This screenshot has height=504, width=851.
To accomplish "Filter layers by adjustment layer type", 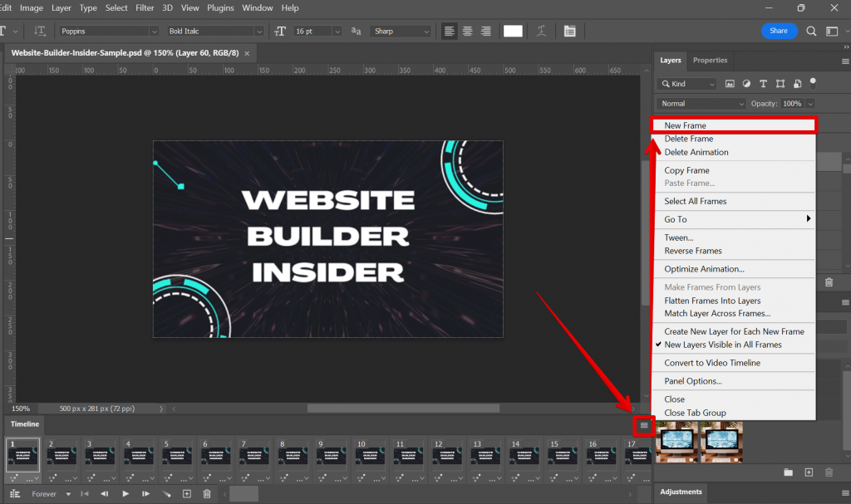I will click(746, 84).
